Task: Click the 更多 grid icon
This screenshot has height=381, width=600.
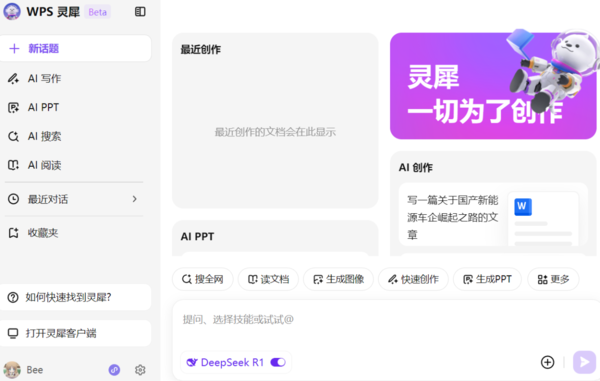Action: [x=542, y=280]
